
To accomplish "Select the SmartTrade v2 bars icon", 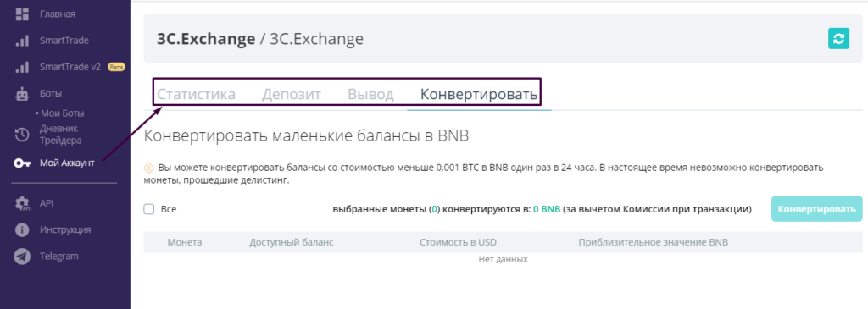I will click(21, 68).
